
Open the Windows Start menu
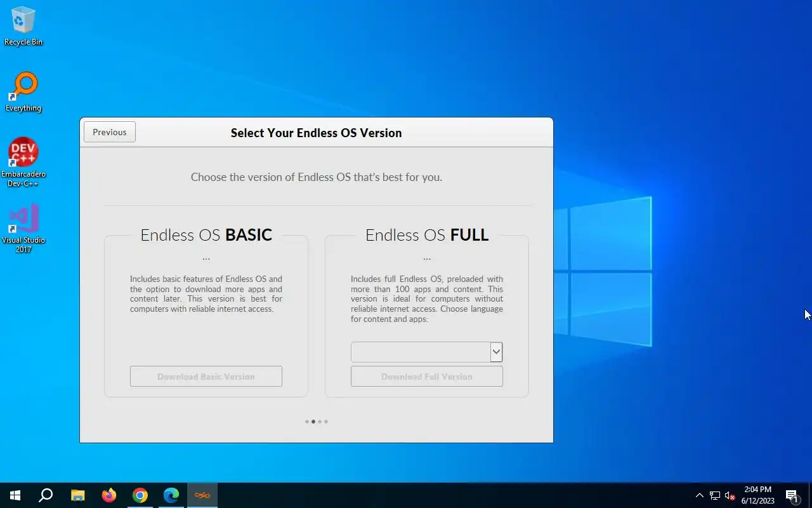pos(15,495)
